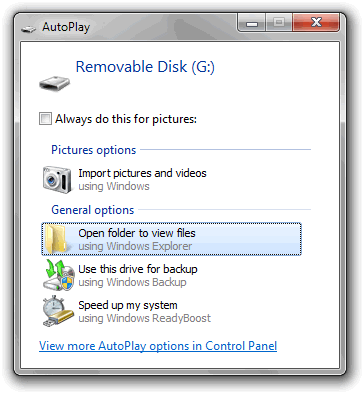Minimize the AutoPlay dialog window
Image resolution: width=364 pixels, height=394 pixels.
(252, 23)
